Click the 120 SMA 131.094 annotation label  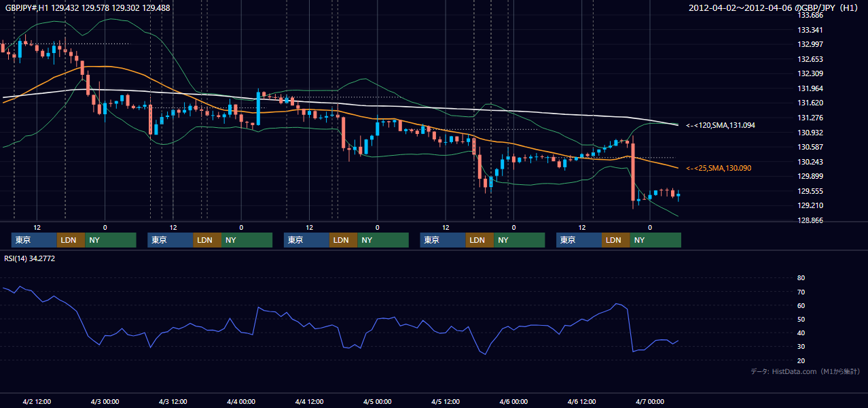[x=720, y=125]
